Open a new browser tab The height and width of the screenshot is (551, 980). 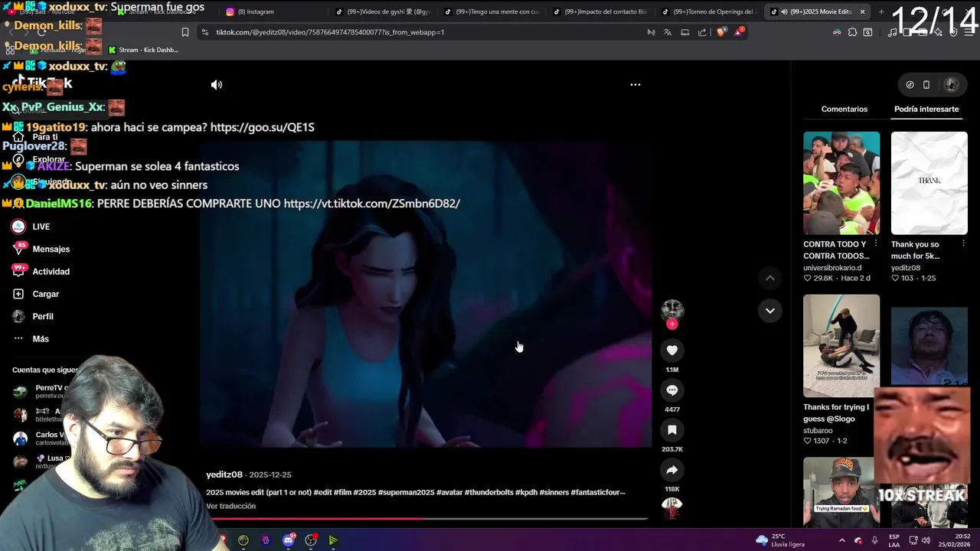(881, 11)
